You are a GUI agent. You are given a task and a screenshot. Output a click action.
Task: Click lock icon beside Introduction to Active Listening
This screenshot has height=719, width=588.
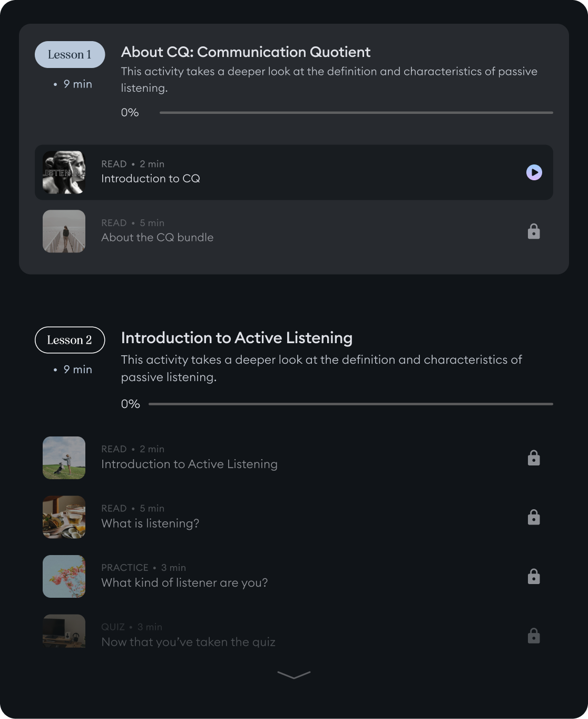click(534, 458)
